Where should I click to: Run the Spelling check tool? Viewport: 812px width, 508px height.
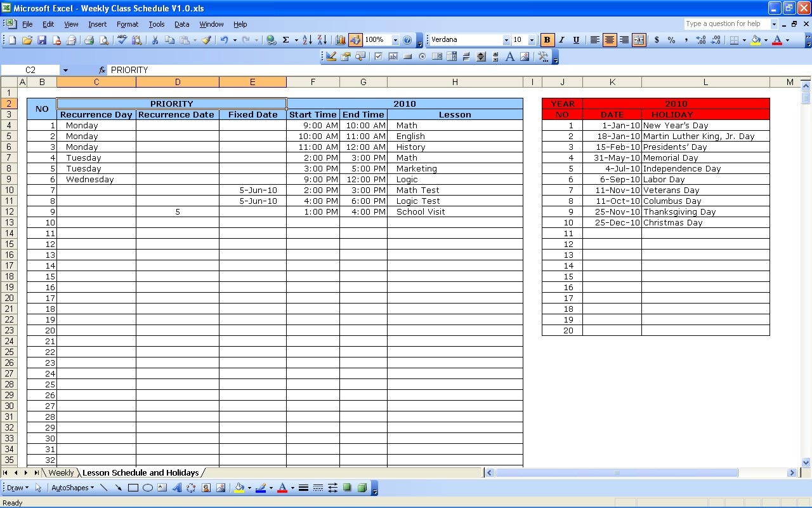click(121, 39)
